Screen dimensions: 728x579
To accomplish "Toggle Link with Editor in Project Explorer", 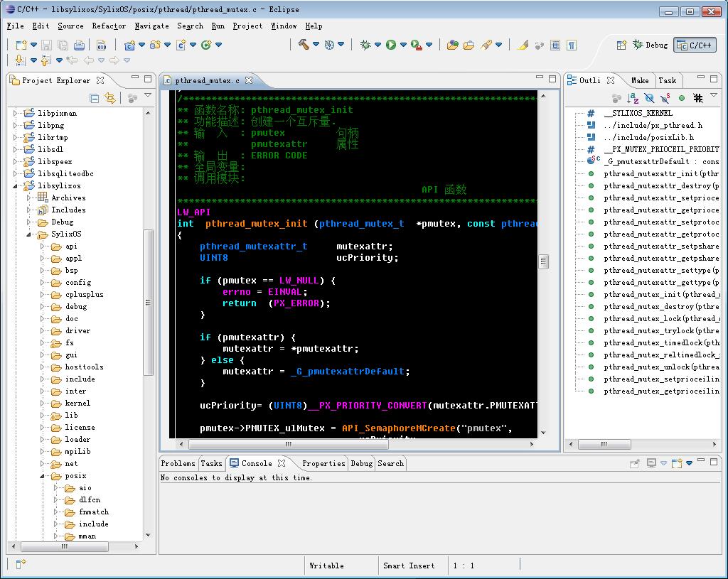I will click(x=110, y=98).
